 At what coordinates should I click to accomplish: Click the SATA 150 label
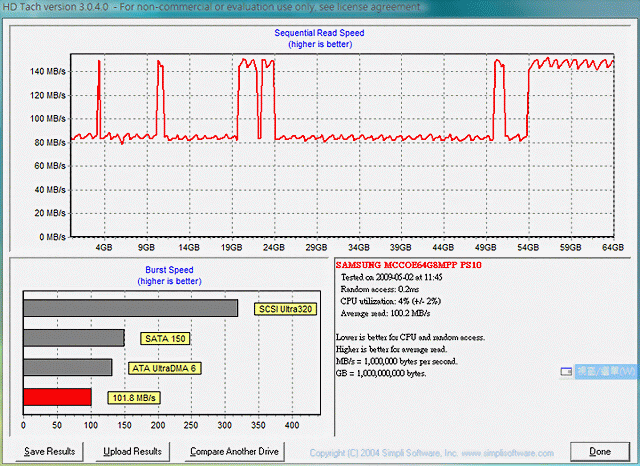165,338
